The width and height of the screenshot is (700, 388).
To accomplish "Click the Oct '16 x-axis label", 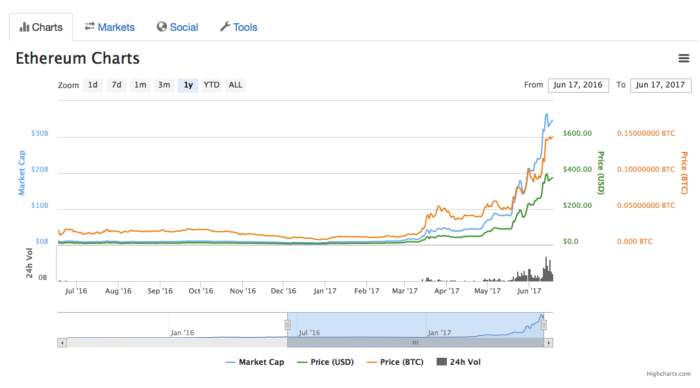I will point(201,291).
